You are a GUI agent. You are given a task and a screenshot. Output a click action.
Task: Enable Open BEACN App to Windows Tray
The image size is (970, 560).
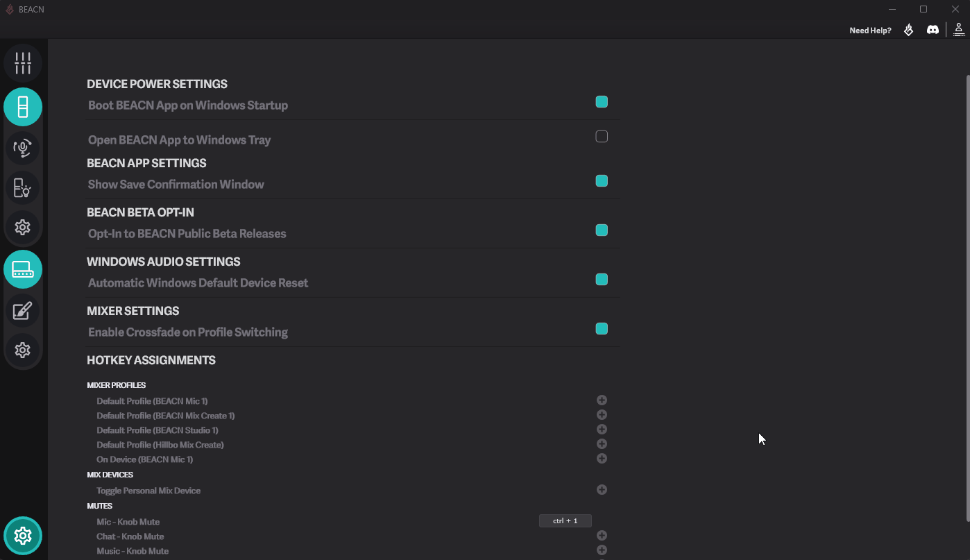point(602,137)
